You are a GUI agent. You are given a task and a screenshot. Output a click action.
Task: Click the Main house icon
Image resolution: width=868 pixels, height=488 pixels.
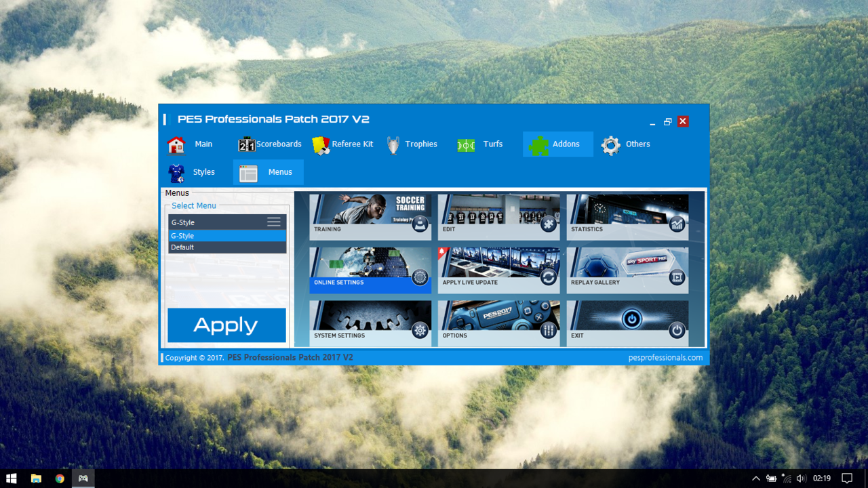click(x=176, y=145)
